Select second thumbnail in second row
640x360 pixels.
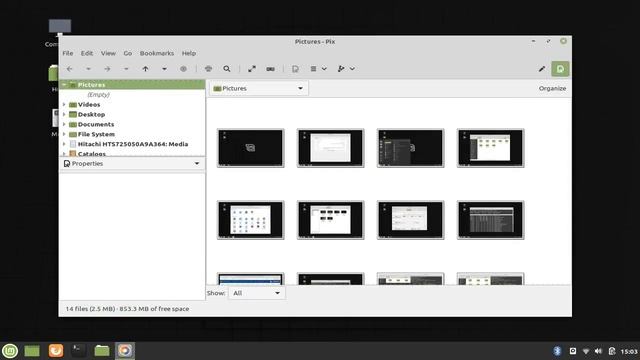[331, 220]
